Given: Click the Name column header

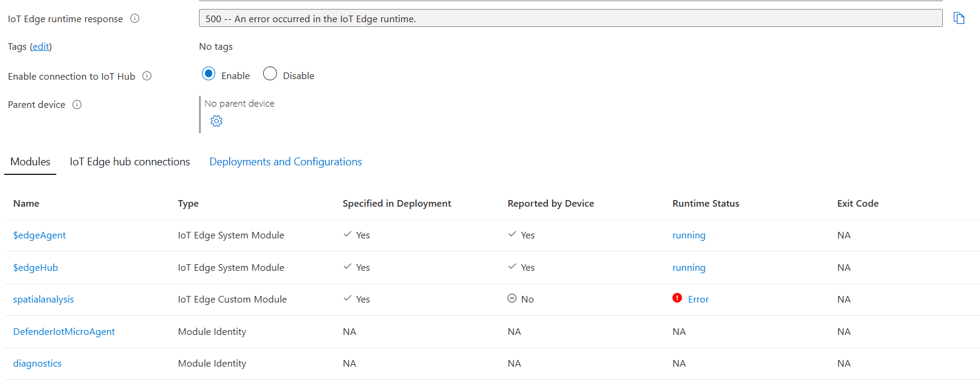Looking at the screenshot, I should [26, 204].
